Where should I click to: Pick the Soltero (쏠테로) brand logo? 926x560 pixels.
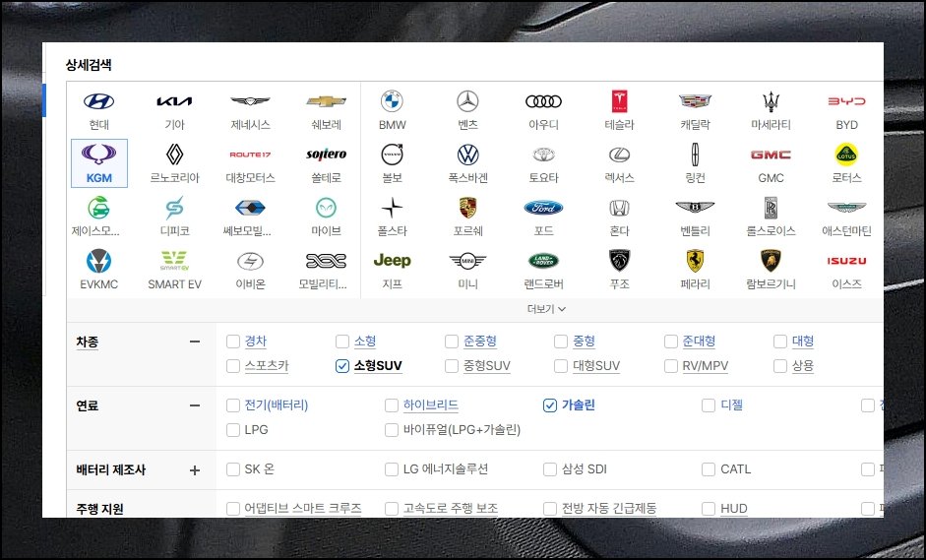pyautogui.click(x=326, y=155)
